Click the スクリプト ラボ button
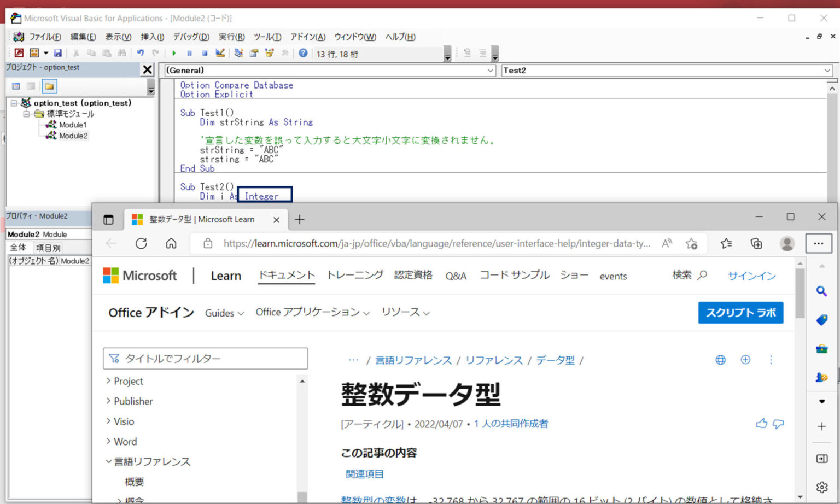This screenshot has height=504, width=840. pos(740,313)
